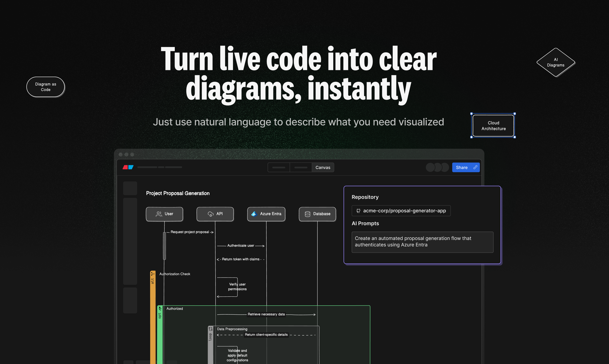Click the Project Proposal Generation title
This screenshot has height=364, width=609.
(x=178, y=193)
